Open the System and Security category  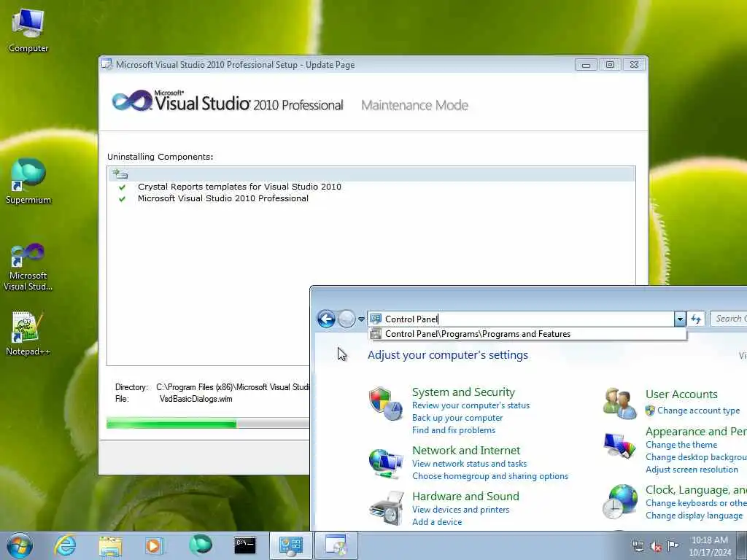tap(463, 392)
